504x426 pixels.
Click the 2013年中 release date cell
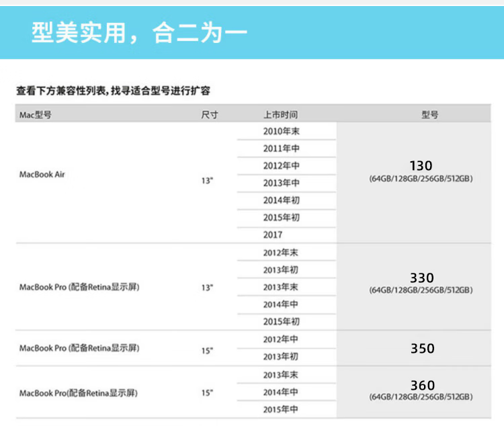pos(281,183)
